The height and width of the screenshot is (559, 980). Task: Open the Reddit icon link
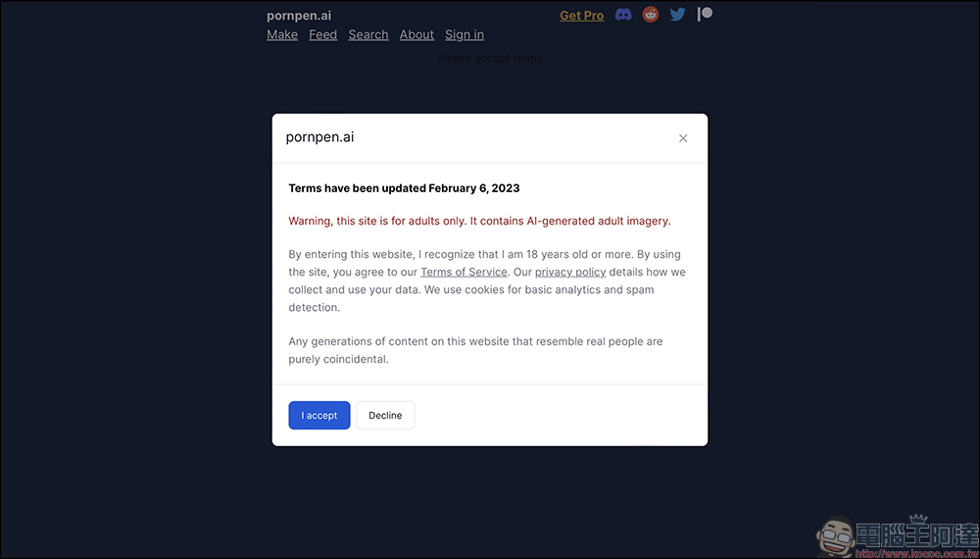651,15
